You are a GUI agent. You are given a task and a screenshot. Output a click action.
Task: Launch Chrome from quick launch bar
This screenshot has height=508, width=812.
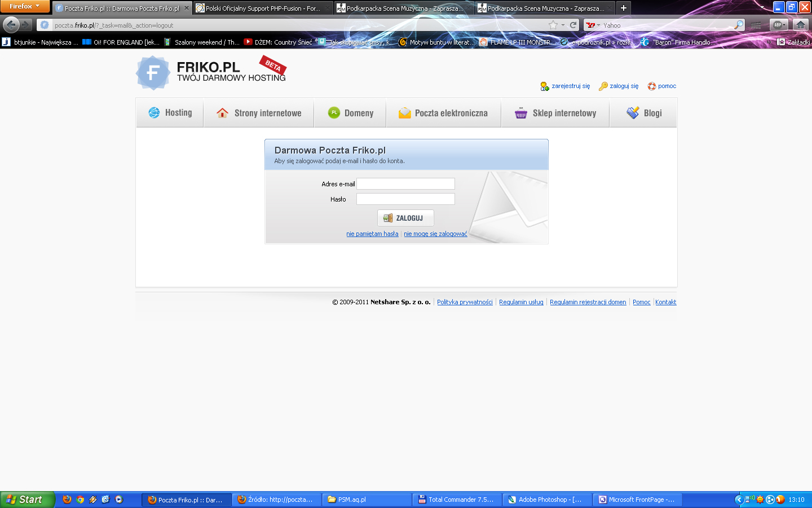coord(80,500)
